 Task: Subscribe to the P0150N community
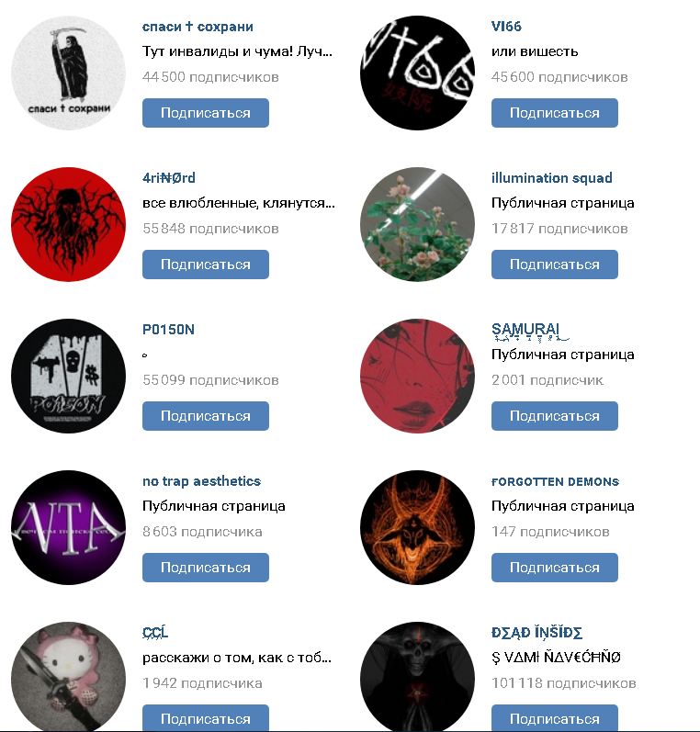pos(206,416)
